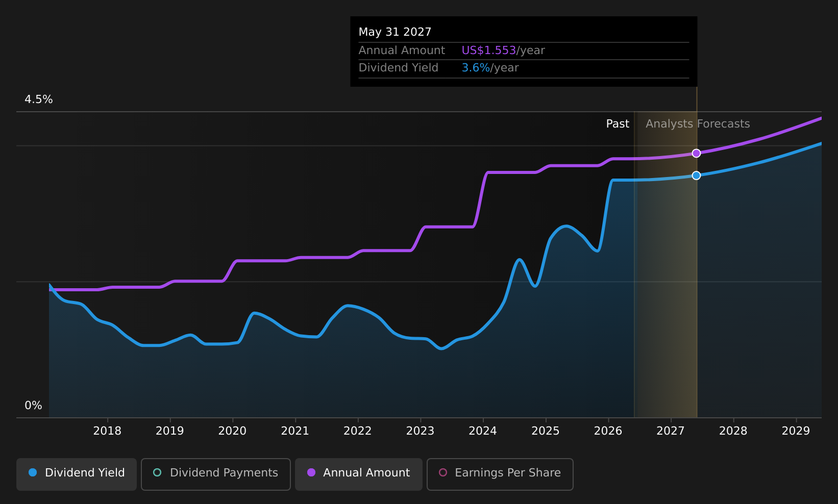Click the 3.6%/year tooltip value
Screen dimensions: 838x504
tap(490, 68)
